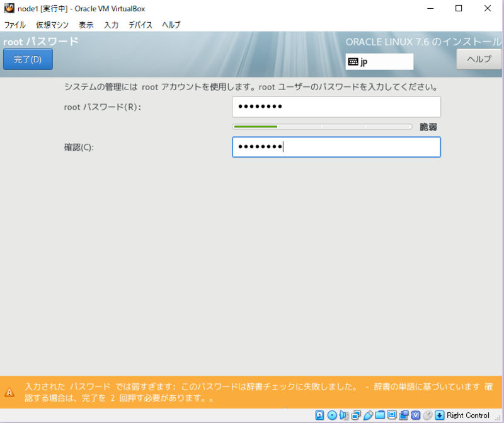Image resolution: width=504 pixels, height=423 pixels.
Task: Click the recording status icon
Action: (404, 415)
